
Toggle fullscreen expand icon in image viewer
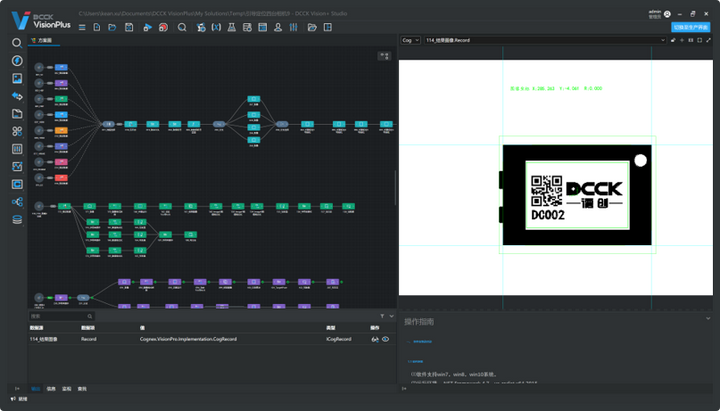[x=708, y=41]
